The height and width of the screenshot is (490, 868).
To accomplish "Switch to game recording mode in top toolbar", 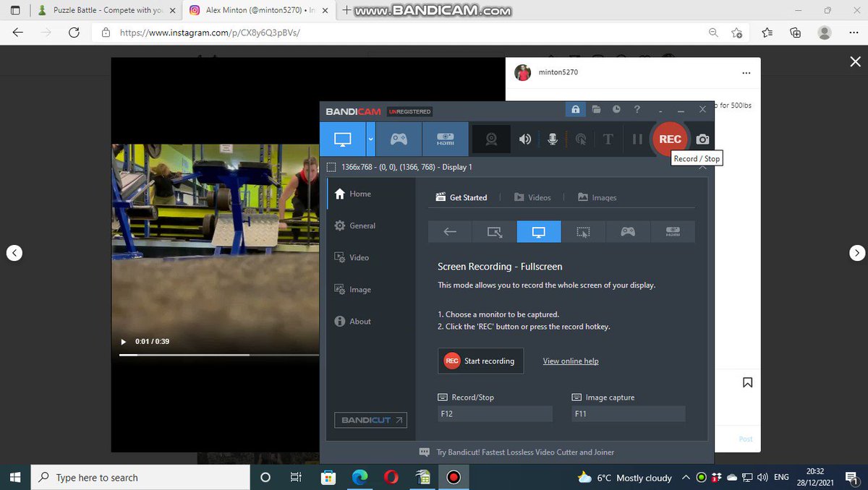I will click(399, 139).
